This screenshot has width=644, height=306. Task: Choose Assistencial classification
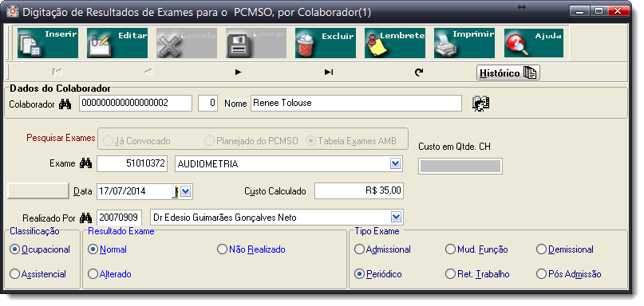38,274
